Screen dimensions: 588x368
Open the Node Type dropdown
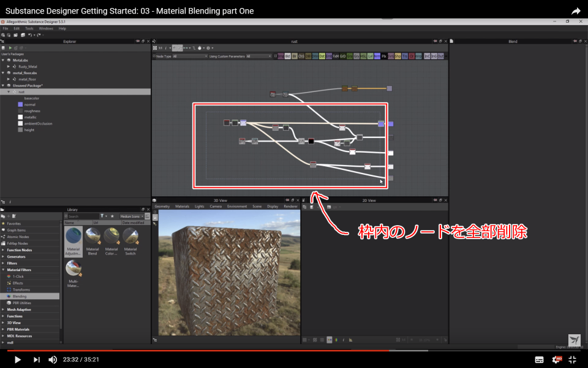coord(190,56)
